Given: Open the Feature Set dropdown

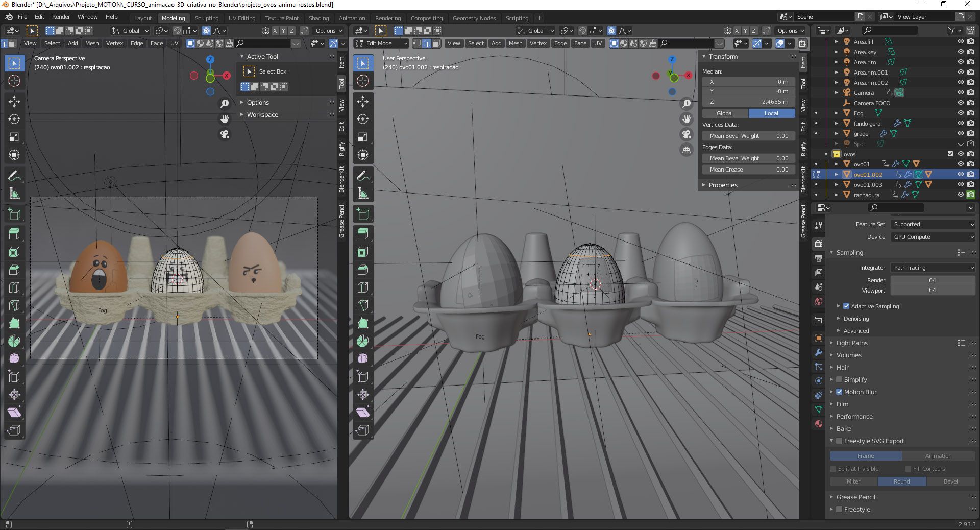Looking at the screenshot, I should [x=933, y=224].
